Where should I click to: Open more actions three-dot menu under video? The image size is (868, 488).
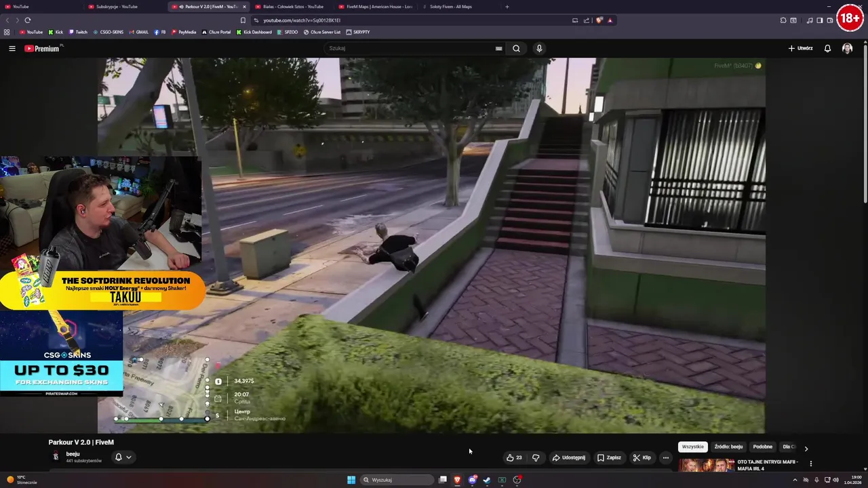tap(665, 457)
